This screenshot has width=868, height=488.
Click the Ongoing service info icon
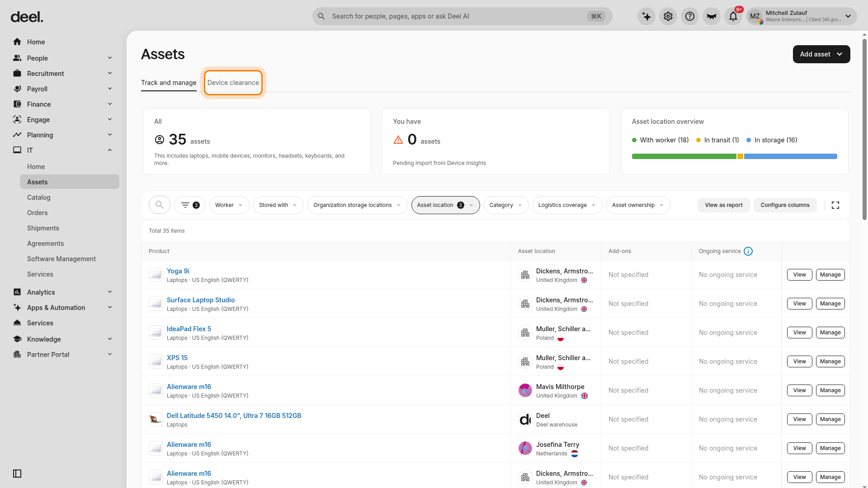click(x=748, y=251)
